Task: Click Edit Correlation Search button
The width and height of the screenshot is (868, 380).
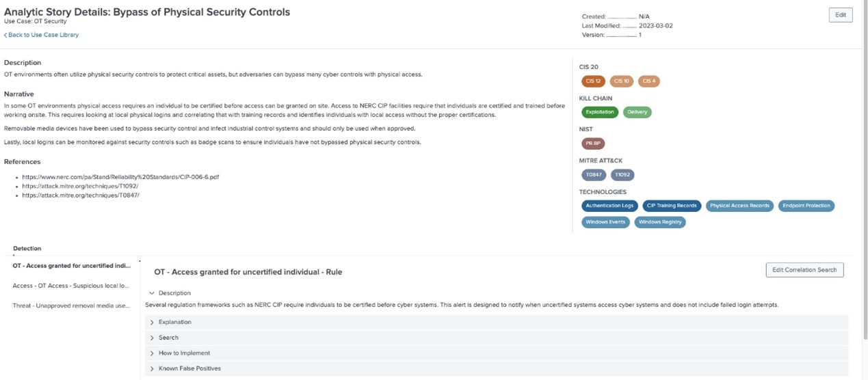Action: [x=804, y=270]
